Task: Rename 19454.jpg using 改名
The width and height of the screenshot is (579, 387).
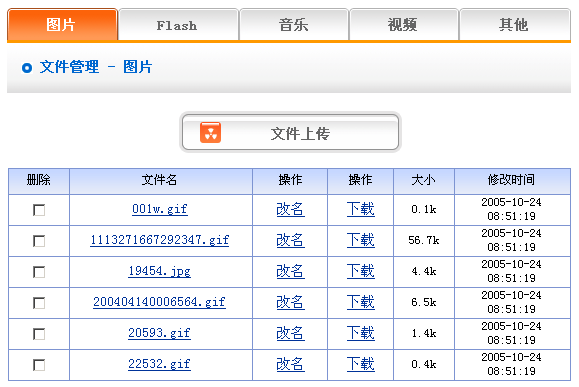Action: coord(290,271)
